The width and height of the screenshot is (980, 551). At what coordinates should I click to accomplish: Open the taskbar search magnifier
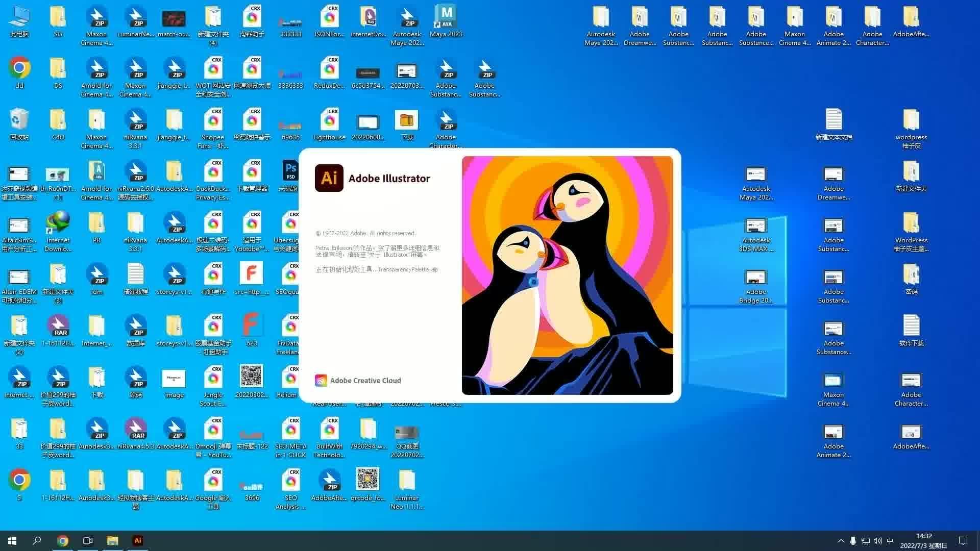click(x=37, y=541)
